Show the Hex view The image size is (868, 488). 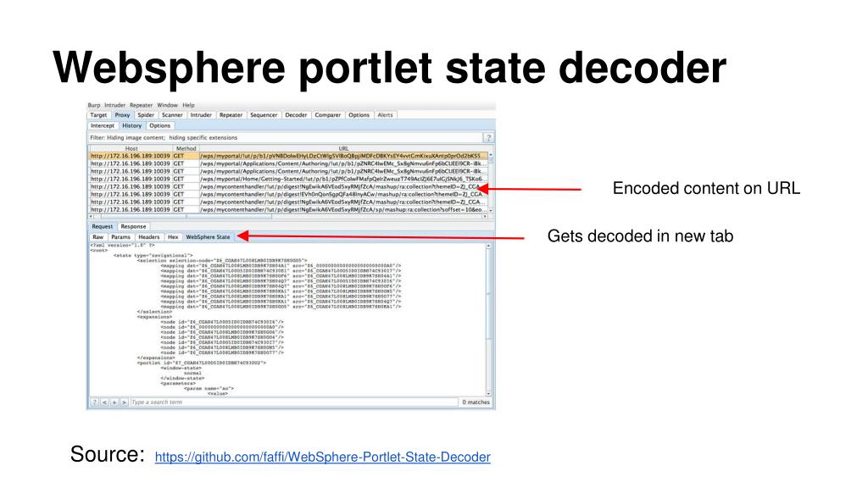click(173, 237)
